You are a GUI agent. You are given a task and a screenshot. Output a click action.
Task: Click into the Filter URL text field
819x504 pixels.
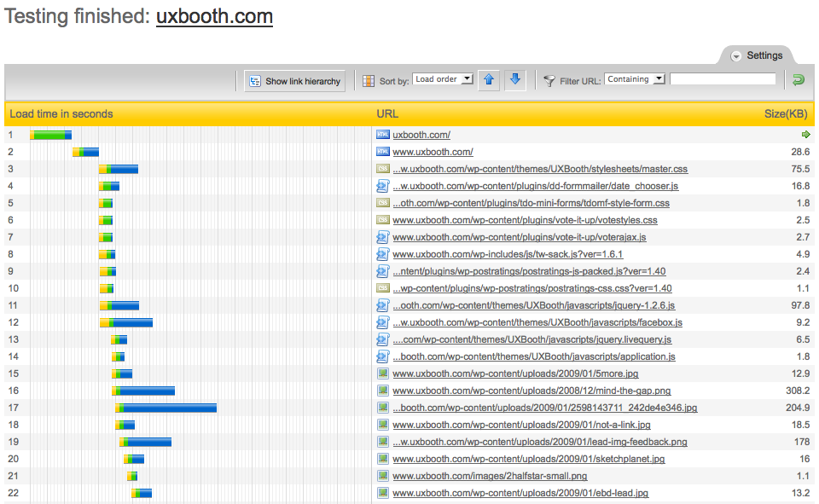(x=723, y=78)
